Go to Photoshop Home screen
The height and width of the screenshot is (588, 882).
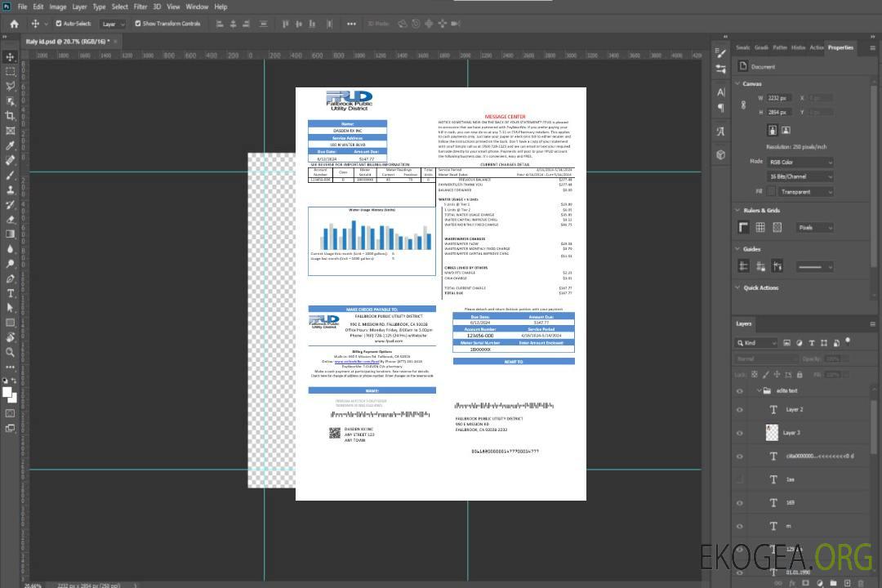tap(14, 24)
